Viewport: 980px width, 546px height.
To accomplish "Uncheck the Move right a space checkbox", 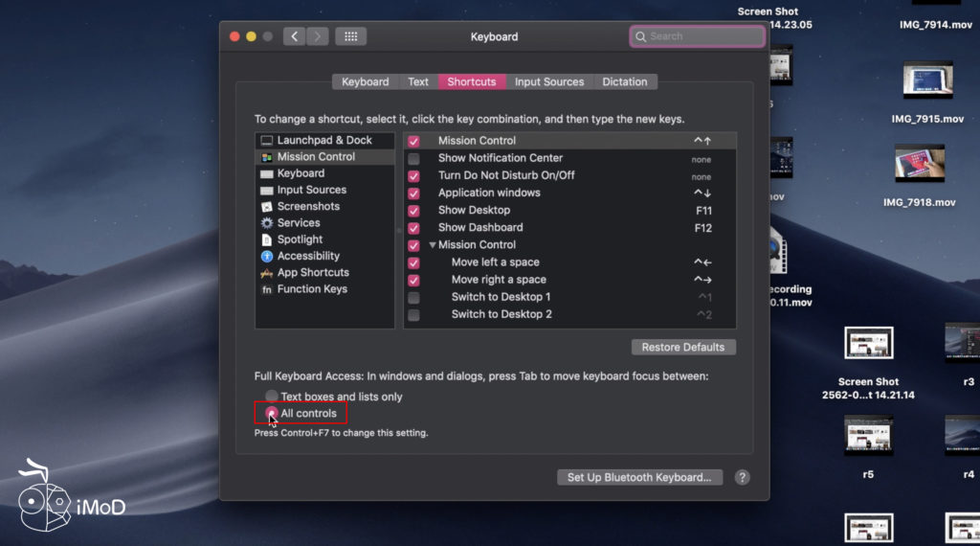I will (x=413, y=281).
